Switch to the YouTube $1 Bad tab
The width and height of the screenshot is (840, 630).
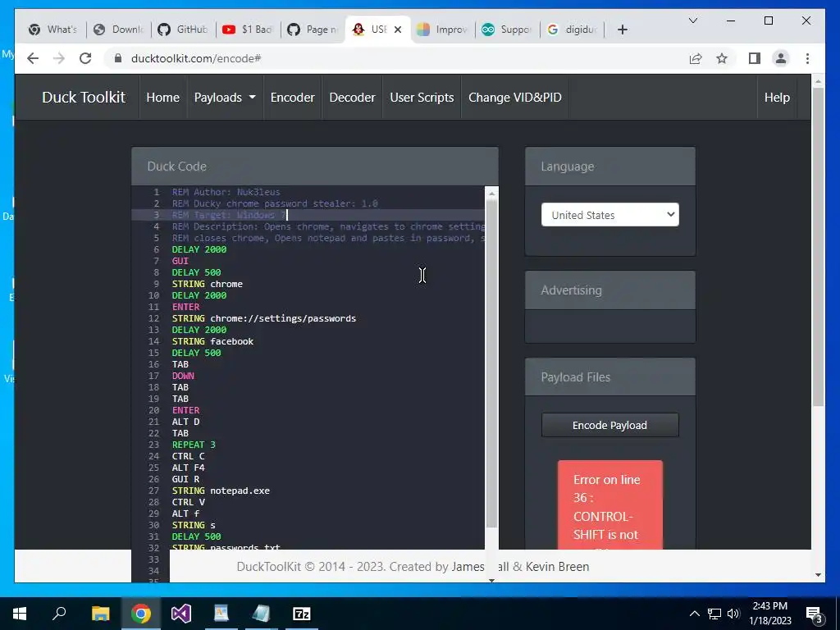tap(248, 30)
